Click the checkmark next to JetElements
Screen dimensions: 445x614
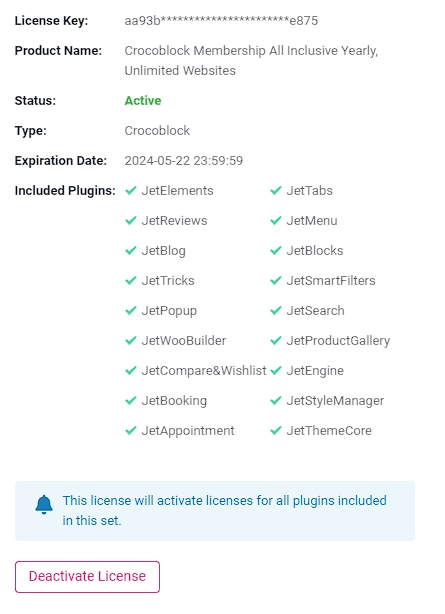click(130, 190)
